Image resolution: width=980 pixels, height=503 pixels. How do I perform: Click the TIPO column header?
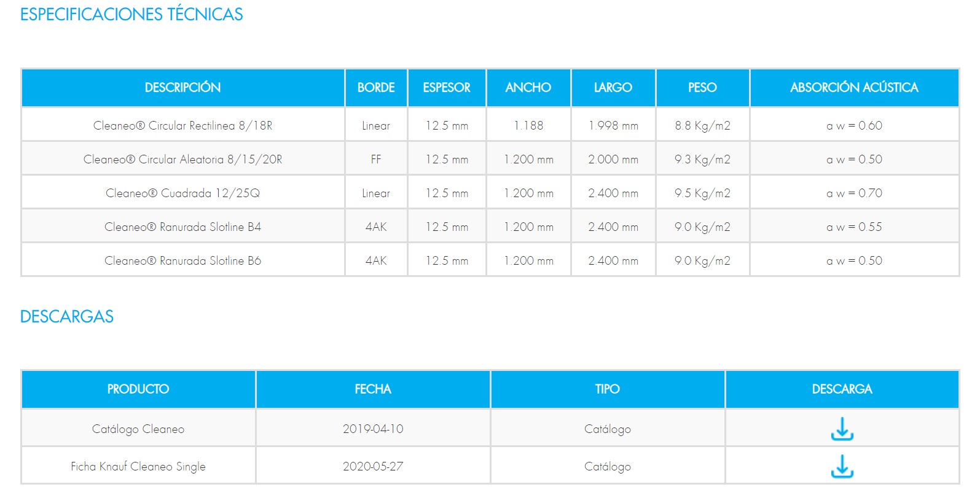tap(608, 389)
